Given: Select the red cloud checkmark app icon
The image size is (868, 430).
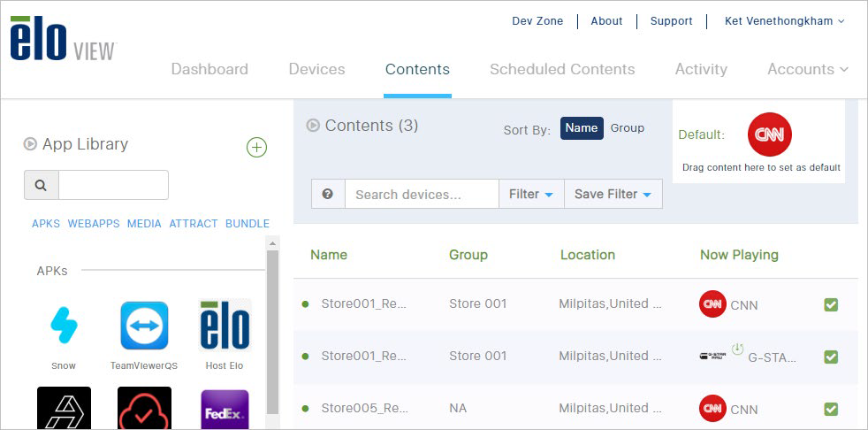Looking at the screenshot, I should [x=144, y=409].
